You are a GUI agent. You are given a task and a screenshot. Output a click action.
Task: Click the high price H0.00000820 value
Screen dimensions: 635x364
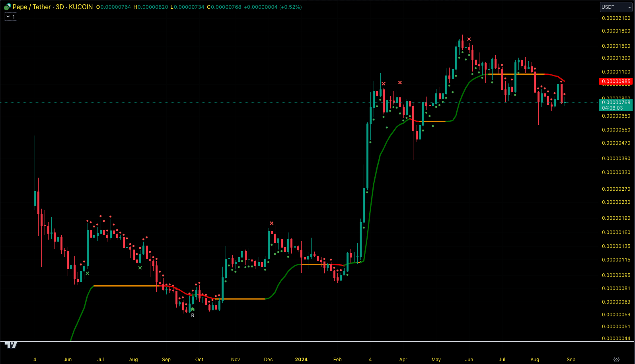[151, 7]
